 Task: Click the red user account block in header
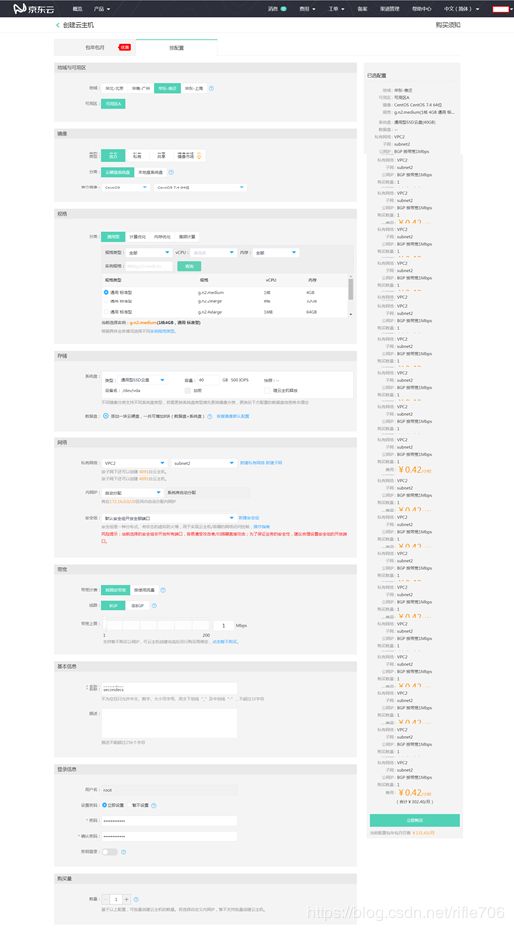point(500,9)
